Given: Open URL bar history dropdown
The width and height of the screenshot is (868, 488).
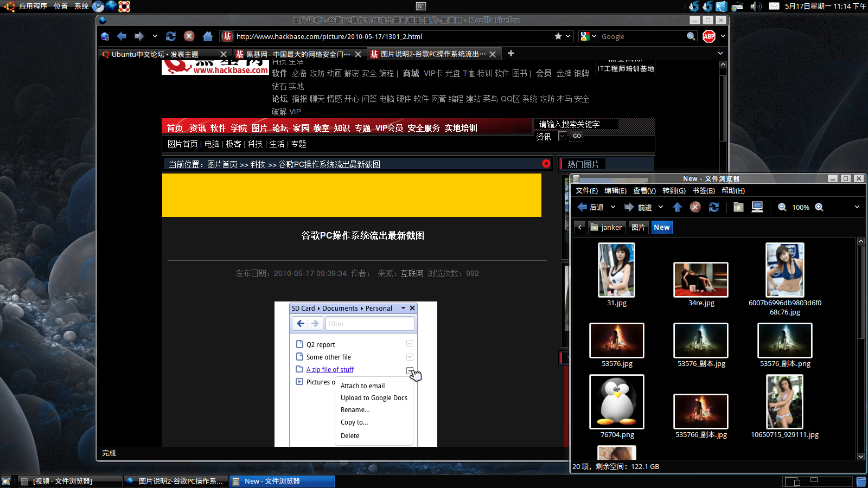Looking at the screenshot, I should tap(568, 36).
